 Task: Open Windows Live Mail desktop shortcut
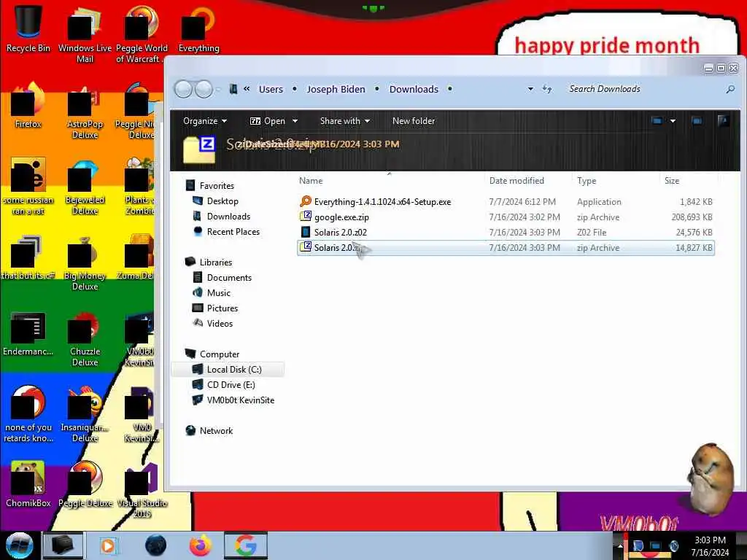coord(85,34)
